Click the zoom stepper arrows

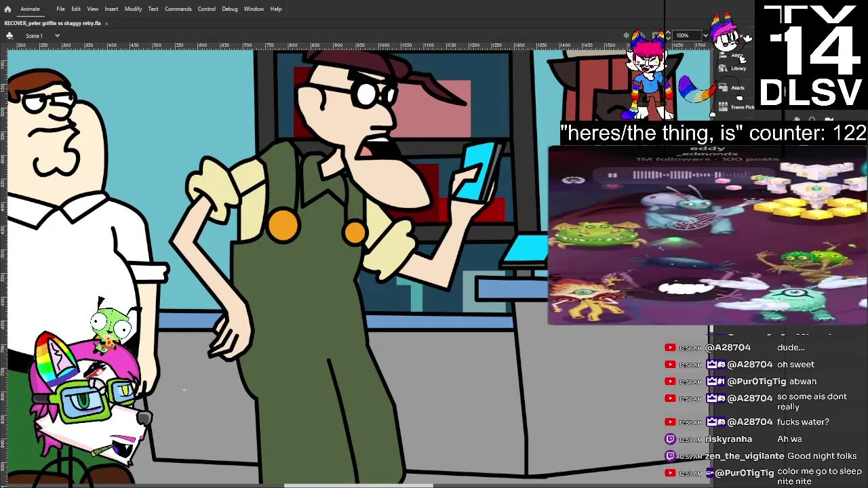(x=668, y=35)
